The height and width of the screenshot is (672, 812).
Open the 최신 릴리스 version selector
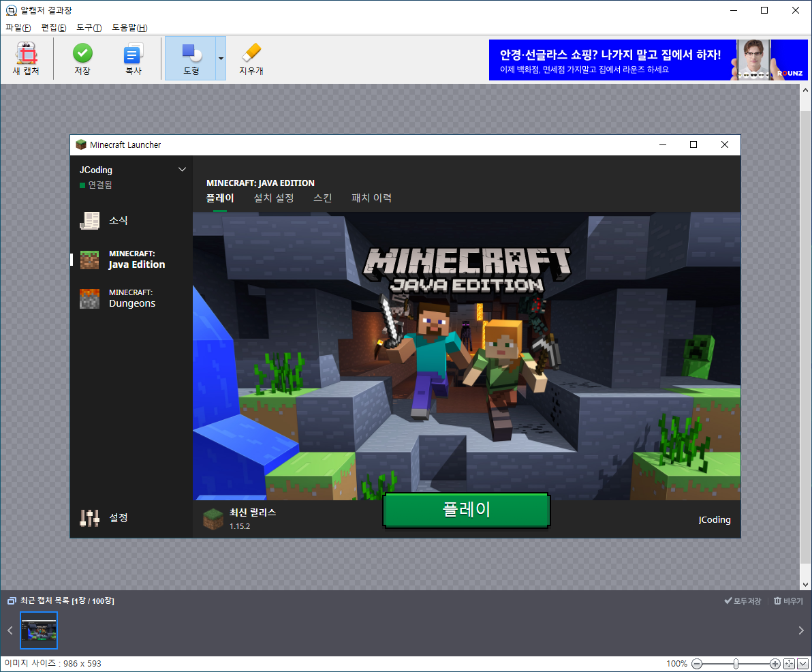(239, 519)
